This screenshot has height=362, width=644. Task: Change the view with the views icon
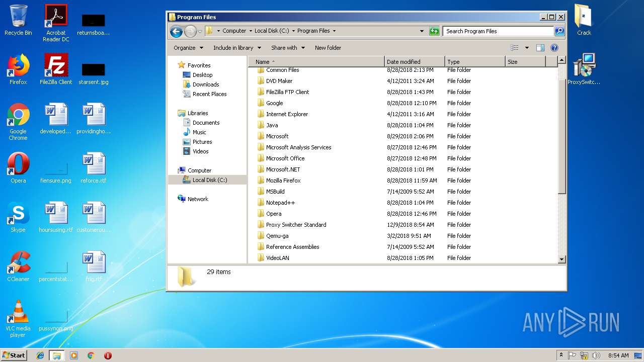(x=515, y=48)
